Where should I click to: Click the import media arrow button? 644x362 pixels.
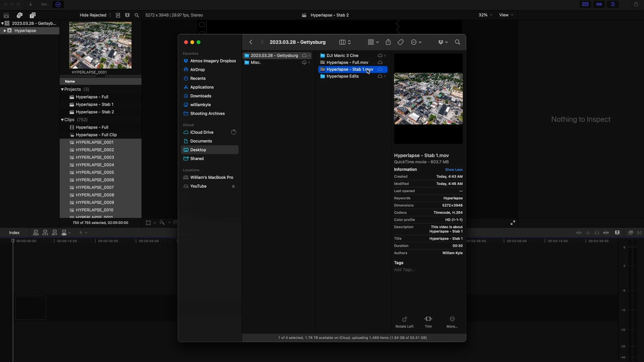point(30,4)
